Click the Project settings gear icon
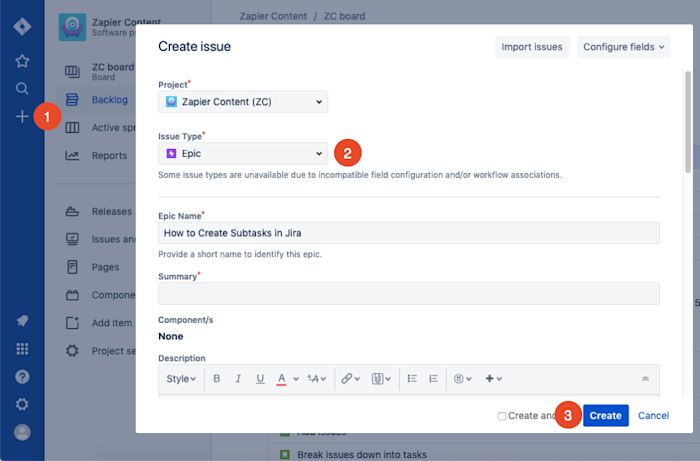Viewport: 700px width, 461px height. [x=72, y=351]
